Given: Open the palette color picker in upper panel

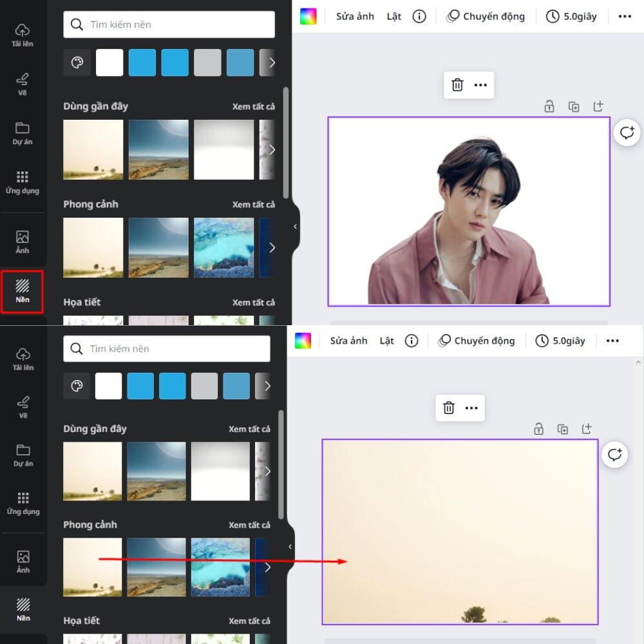Looking at the screenshot, I should click(x=77, y=62).
